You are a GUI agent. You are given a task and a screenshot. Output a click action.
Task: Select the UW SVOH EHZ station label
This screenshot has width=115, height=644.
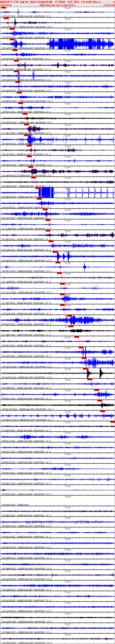coord(27,165)
